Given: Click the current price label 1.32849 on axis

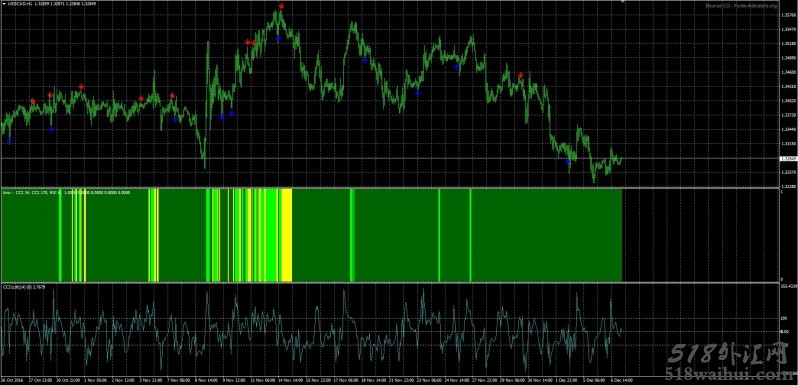Looking at the screenshot, I should click(x=787, y=158).
